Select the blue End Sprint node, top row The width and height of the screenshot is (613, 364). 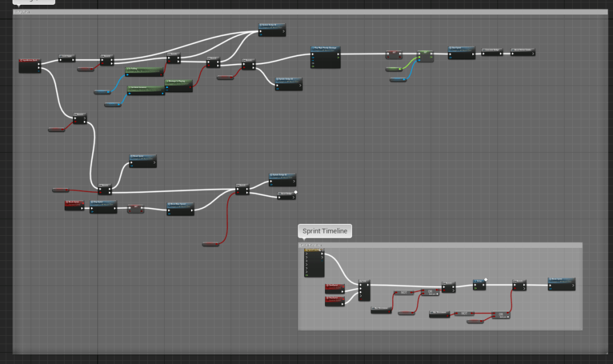[461, 52]
